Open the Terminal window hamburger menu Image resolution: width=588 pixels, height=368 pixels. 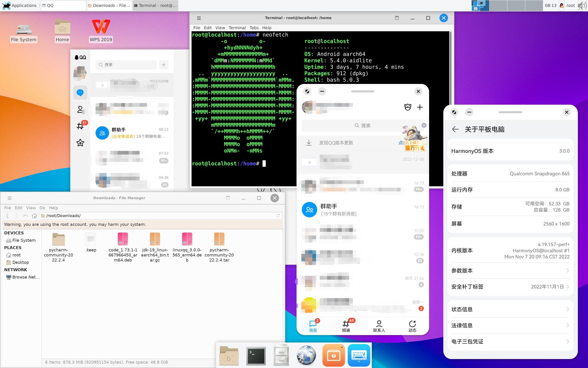point(199,18)
